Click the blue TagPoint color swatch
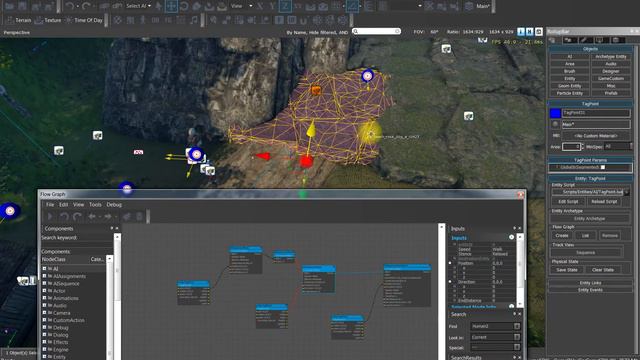The image size is (640, 360). (555, 113)
